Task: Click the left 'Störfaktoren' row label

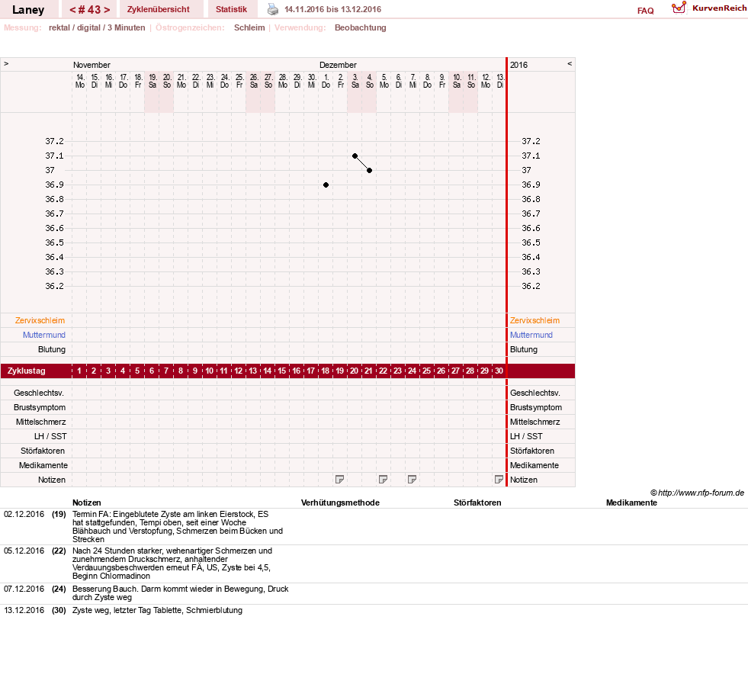Action: tap(43, 451)
